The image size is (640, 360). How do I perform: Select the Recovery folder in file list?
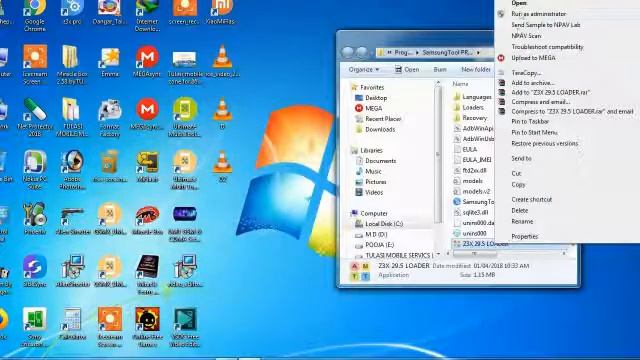click(470, 118)
